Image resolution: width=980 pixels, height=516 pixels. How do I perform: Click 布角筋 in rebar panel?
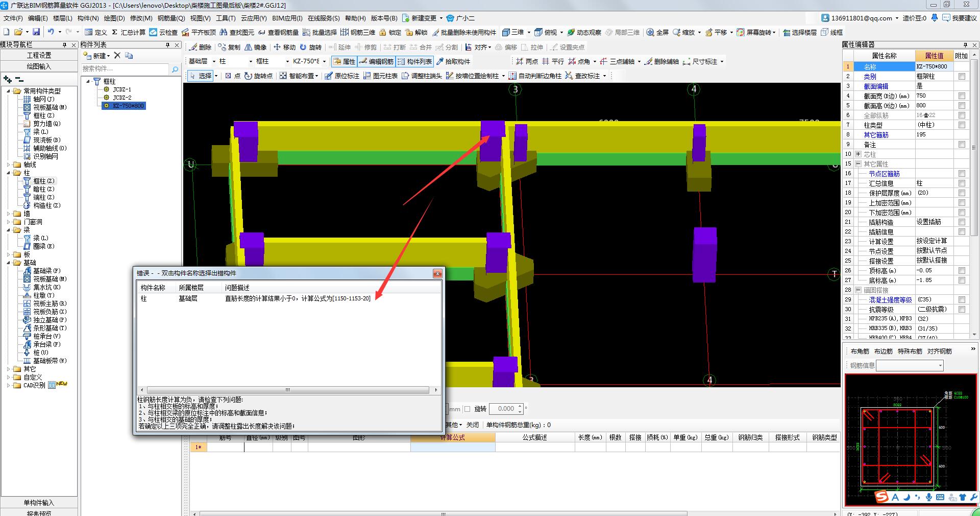pos(860,351)
